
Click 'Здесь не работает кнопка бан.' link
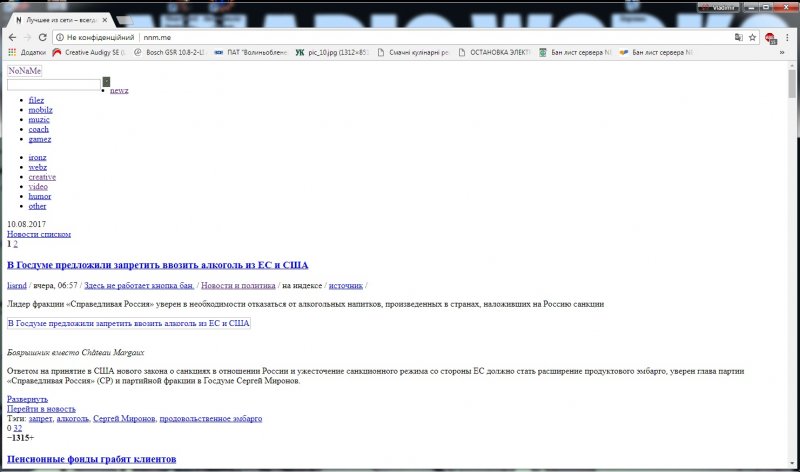(139, 285)
